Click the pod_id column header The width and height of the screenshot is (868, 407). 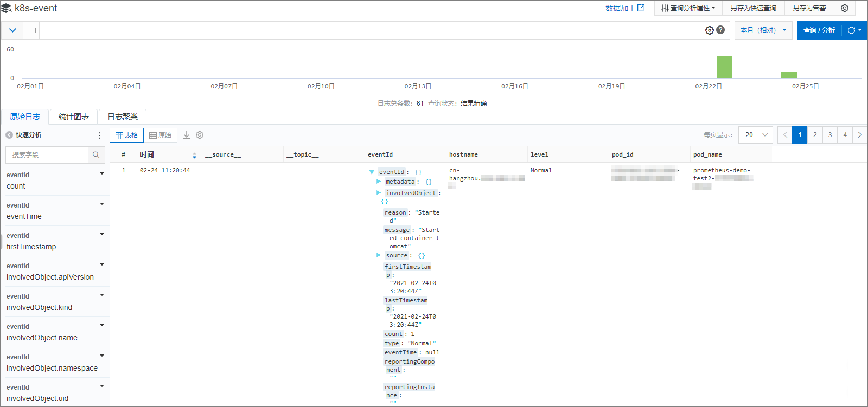[x=623, y=155]
